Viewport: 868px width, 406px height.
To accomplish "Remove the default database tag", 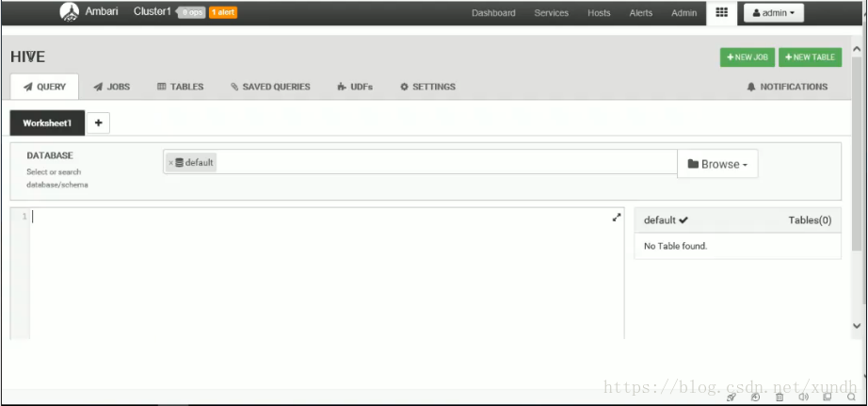I will [x=170, y=163].
